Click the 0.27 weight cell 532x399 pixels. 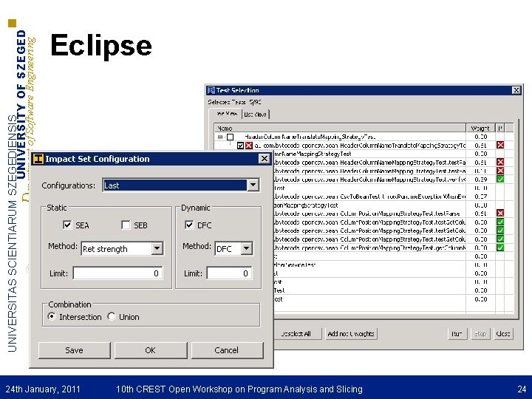(480, 197)
